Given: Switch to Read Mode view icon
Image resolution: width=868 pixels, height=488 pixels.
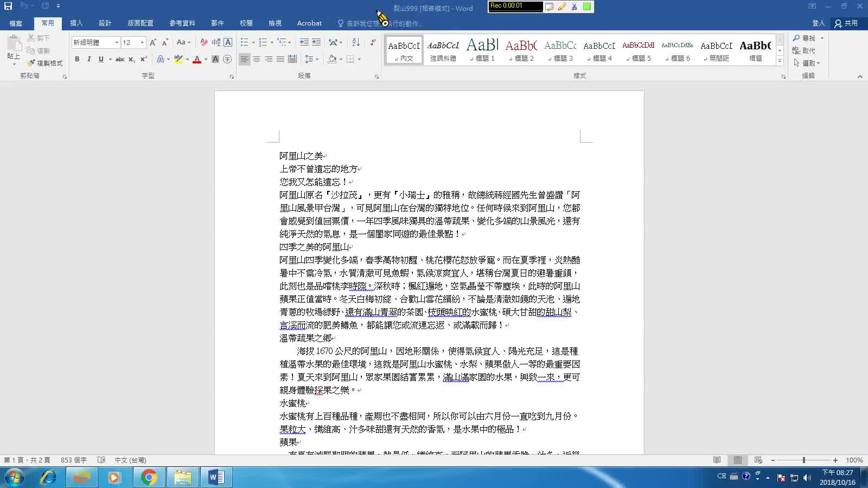Looking at the screenshot, I should 717,460.
